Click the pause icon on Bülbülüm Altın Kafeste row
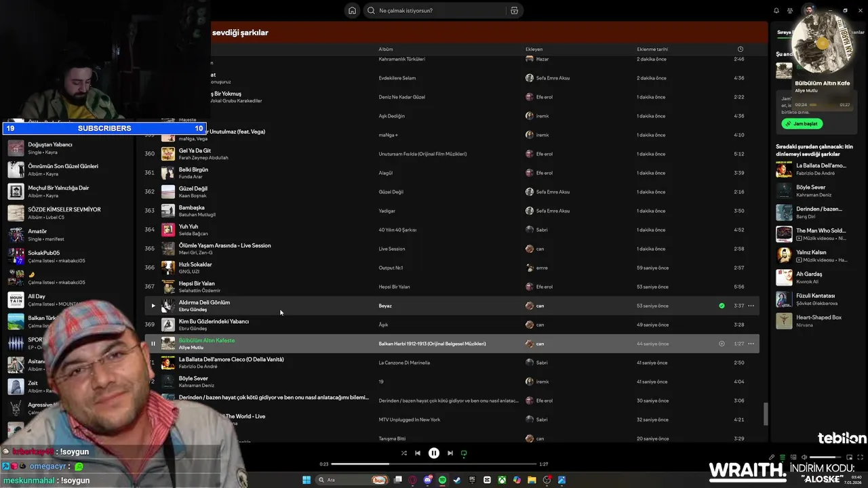This screenshot has height=488, width=868. (x=153, y=344)
